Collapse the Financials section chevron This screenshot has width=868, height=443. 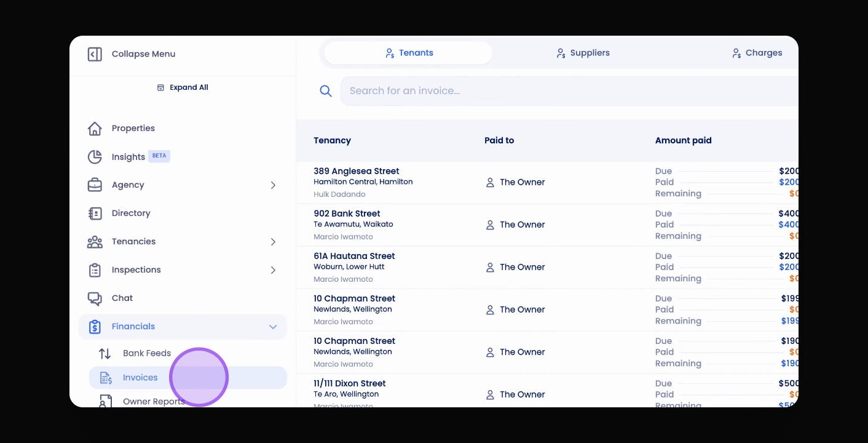point(273,327)
